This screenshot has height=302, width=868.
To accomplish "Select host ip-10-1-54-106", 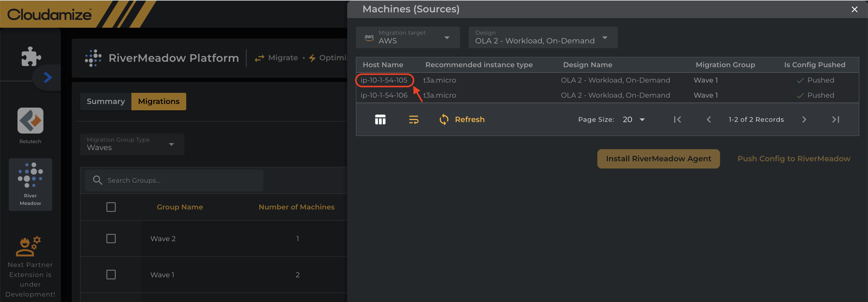I will tap(384, 95).
